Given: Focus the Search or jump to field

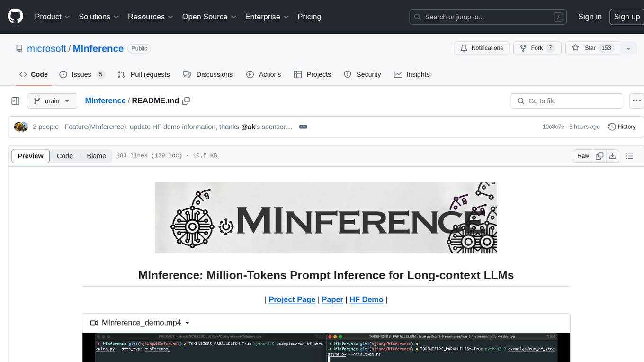Looking at the screenshot, I should (x=489, y=17).
